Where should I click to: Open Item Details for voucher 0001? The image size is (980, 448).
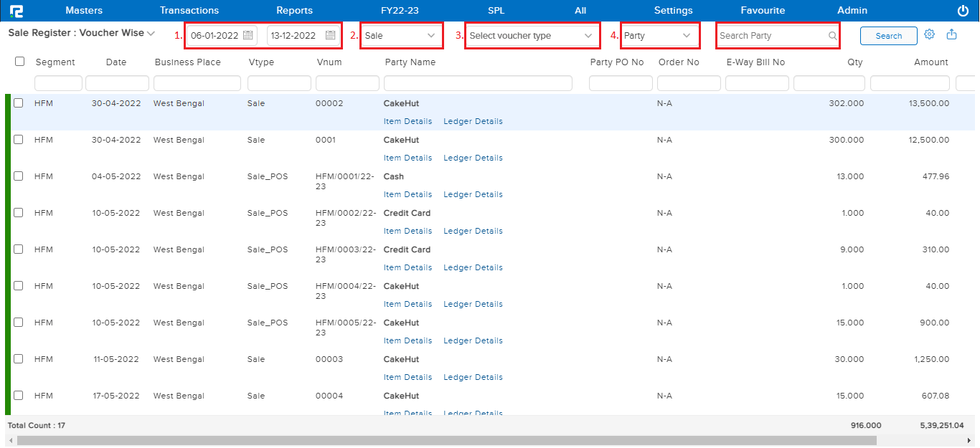coord(407,158)
